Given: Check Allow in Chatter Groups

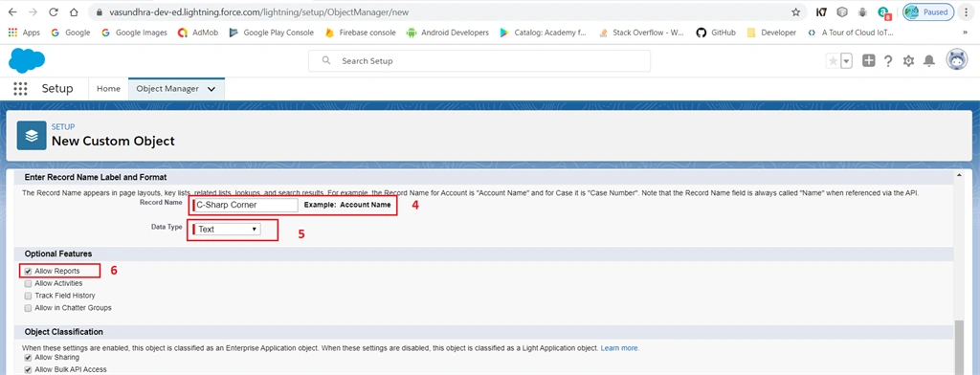Looking at the screenshot, I should [x=28, y=308].
